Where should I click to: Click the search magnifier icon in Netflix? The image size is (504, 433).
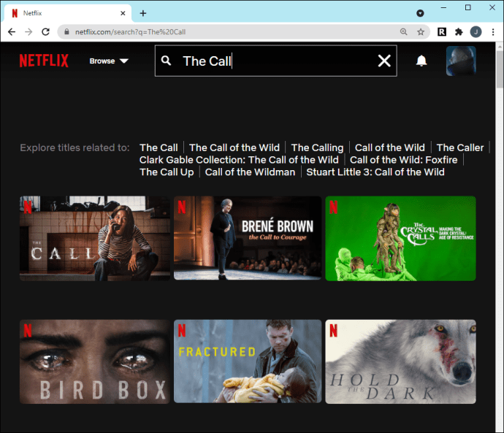point(166,61)
